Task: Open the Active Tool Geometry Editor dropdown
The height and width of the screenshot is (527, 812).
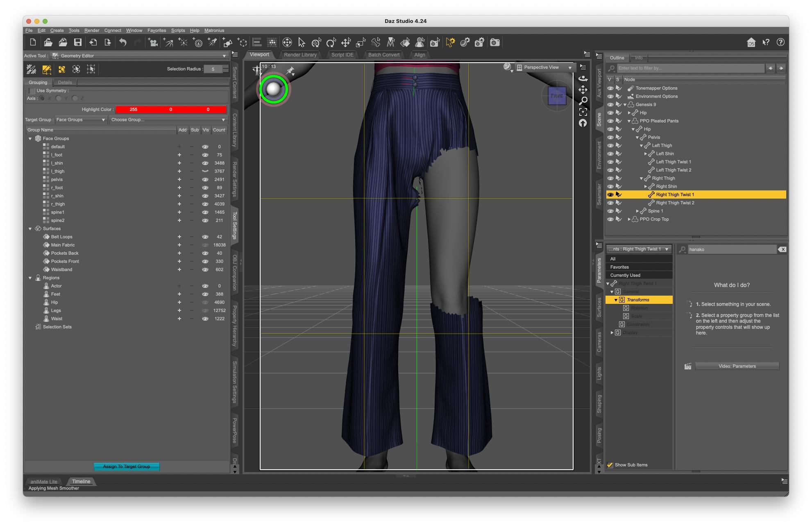Action: [139, 56]
